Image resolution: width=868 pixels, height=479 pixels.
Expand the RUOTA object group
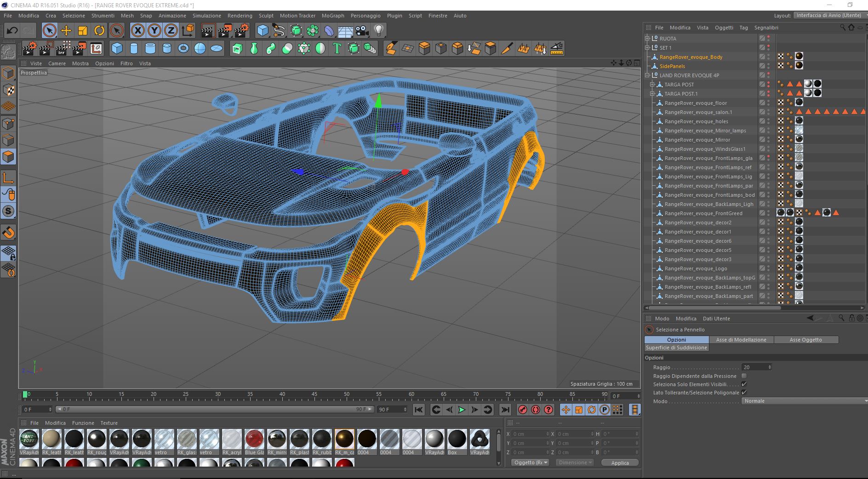[647, 39]
